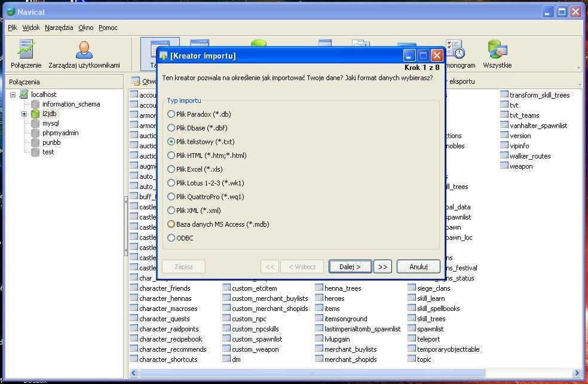The height and width of the screenshot is (384, 588).
Task: Click the weapon table icon
Action: pos(504,165)
